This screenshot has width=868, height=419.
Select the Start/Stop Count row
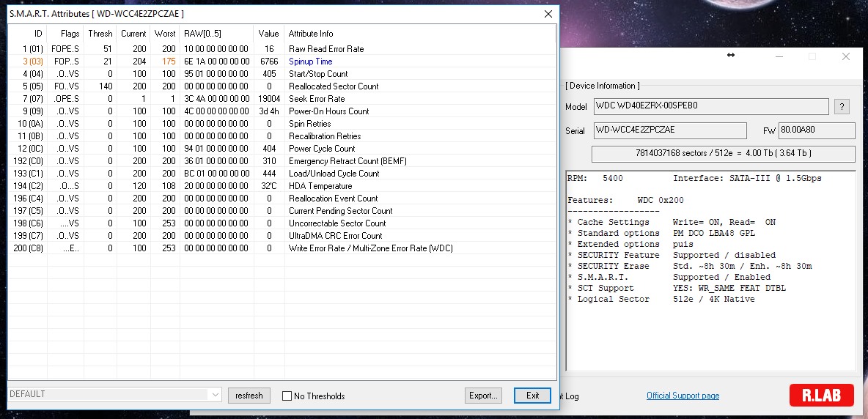point(282,73)
